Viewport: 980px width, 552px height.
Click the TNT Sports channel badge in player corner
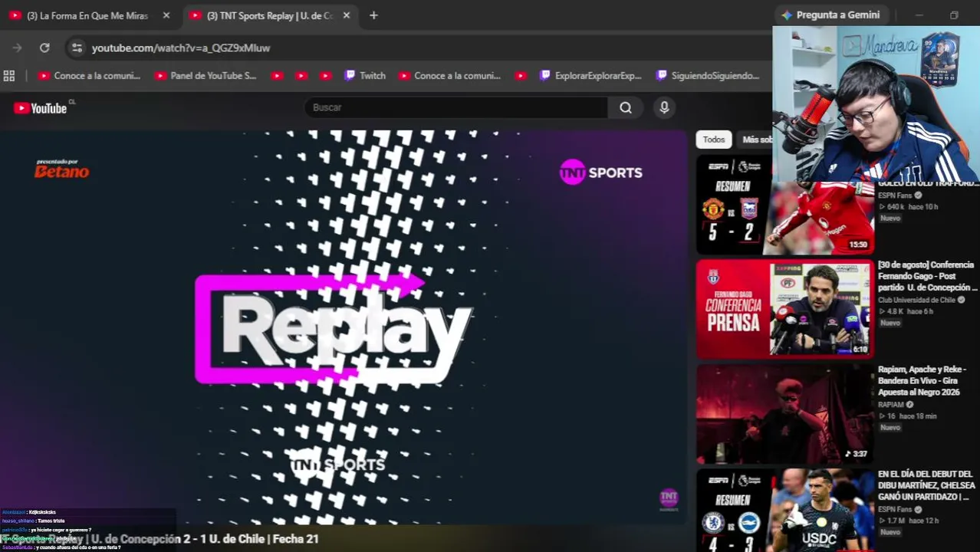[x=669, y=500]
